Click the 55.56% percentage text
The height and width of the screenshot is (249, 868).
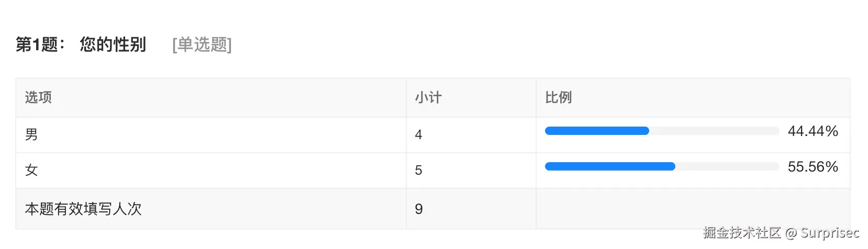pos(813,166)
